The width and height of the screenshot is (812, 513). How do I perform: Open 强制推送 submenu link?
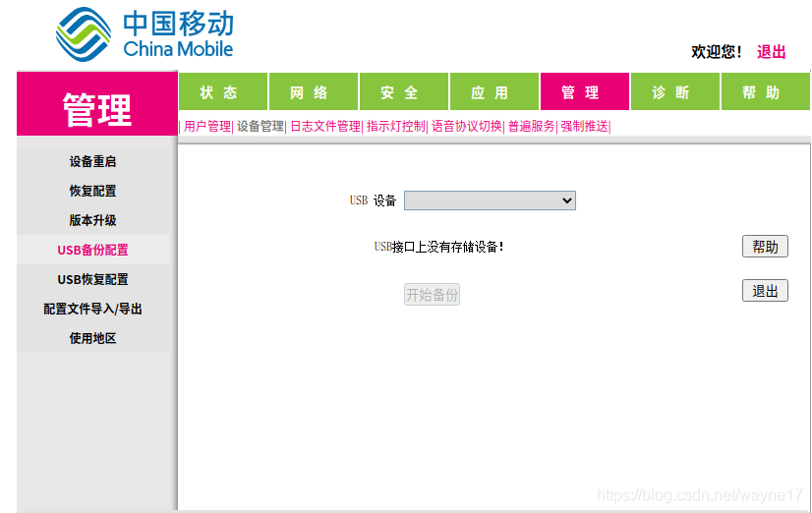[x=584, y=127]
